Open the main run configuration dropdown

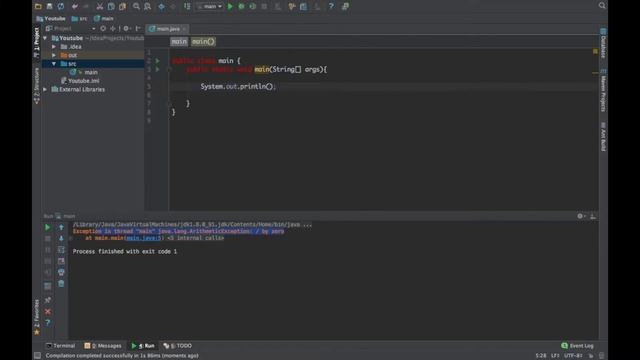coord(209,7)
